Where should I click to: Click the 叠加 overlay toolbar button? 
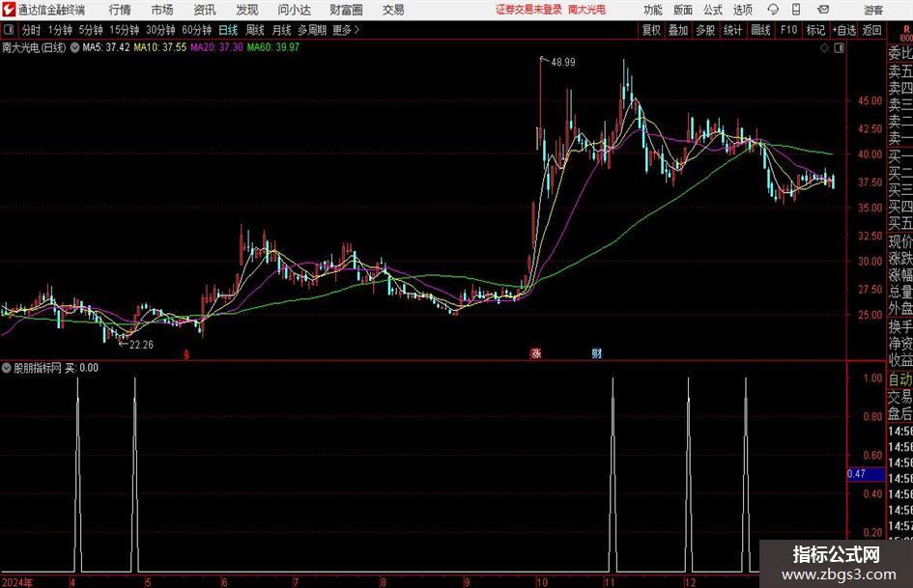pos(678,30)
